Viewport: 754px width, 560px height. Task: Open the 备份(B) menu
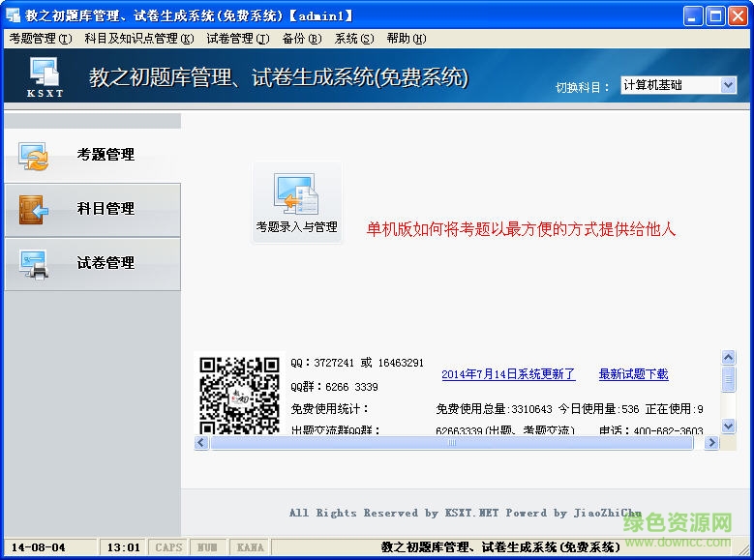[x=301, y=39]
